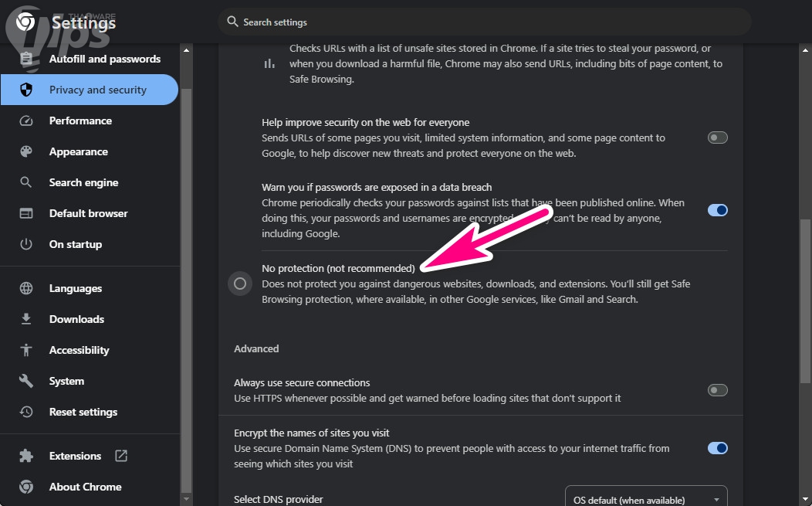Open Privacy and security section
The height and width of the screenshot is (506, 812).
click(90, 90)
